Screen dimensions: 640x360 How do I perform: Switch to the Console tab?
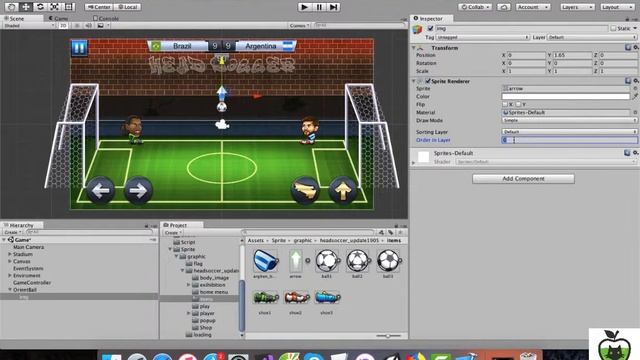pyautogui.click(x=106, y=18)
